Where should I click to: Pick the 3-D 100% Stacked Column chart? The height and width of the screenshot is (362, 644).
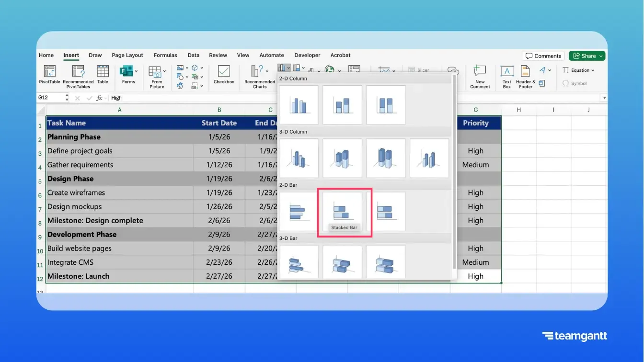386,158
